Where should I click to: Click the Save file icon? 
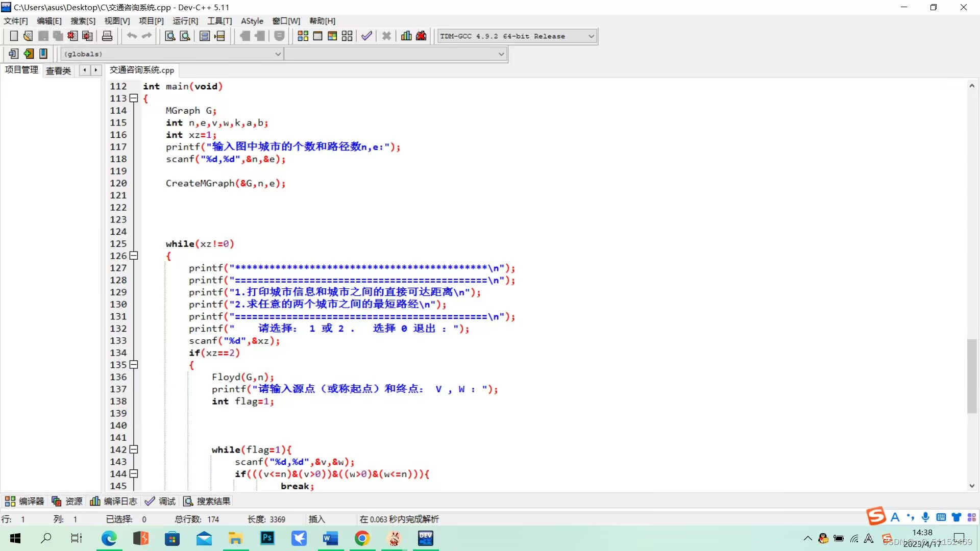click(x=43, y=36)
